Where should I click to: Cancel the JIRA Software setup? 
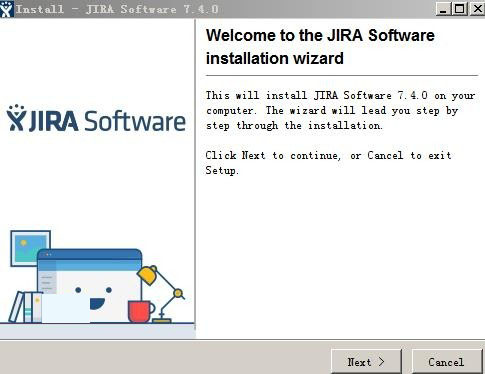[x=447, y=362]
